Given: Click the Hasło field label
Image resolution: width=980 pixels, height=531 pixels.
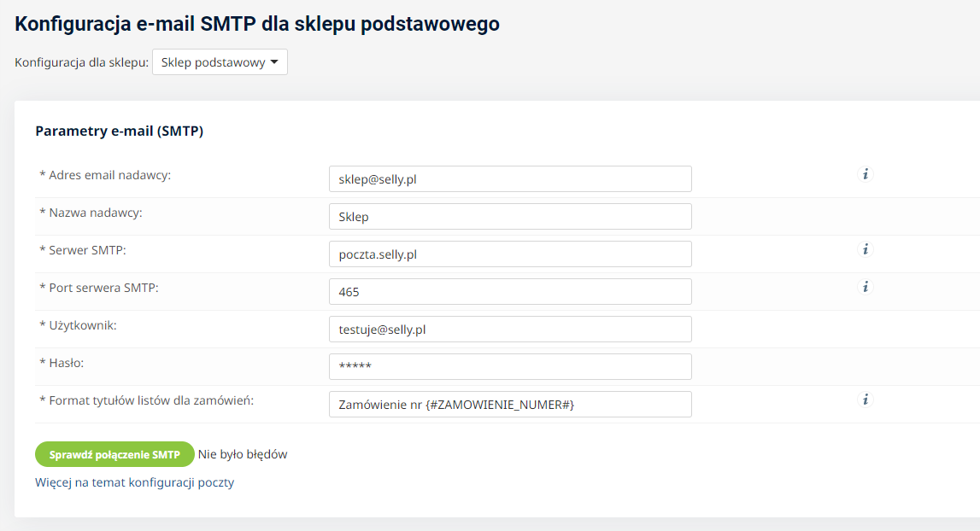Looking at the screenshot, I should 67,363.
